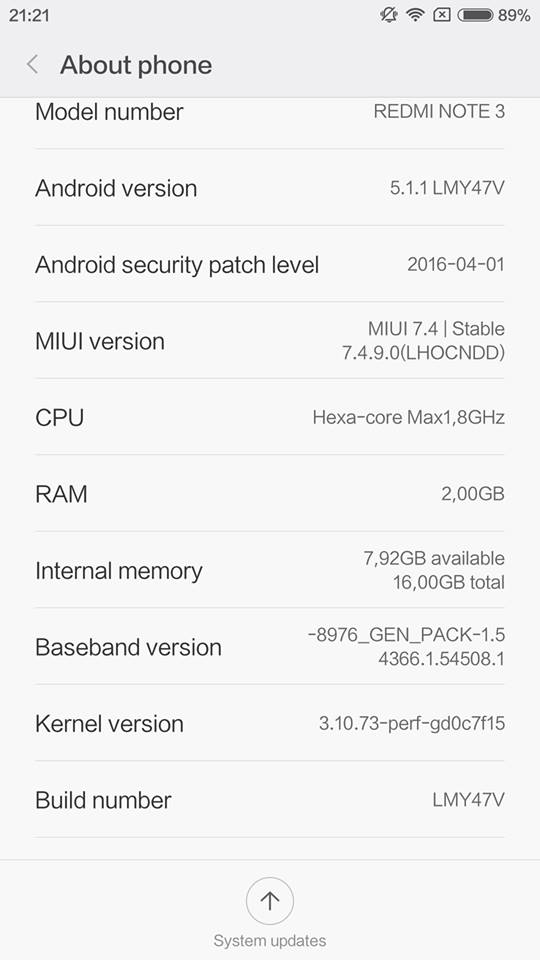
Task: Tap the 89% battery percentage
Action: pos(514,15)
